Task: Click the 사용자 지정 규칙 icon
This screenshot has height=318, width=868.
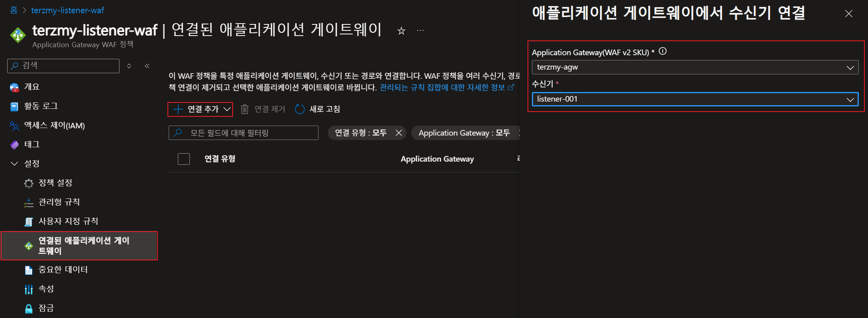Action: (29, 222)
